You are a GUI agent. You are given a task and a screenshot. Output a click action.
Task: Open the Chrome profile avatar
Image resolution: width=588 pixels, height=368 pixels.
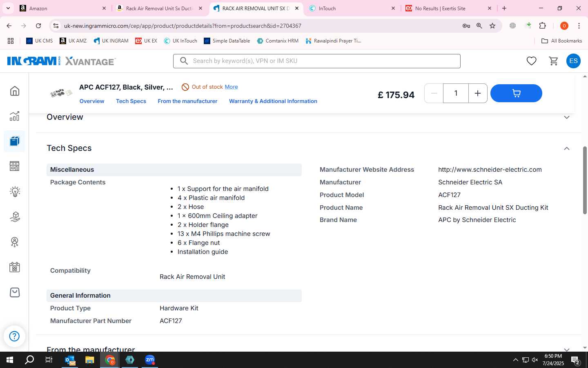tap(564, 26)
